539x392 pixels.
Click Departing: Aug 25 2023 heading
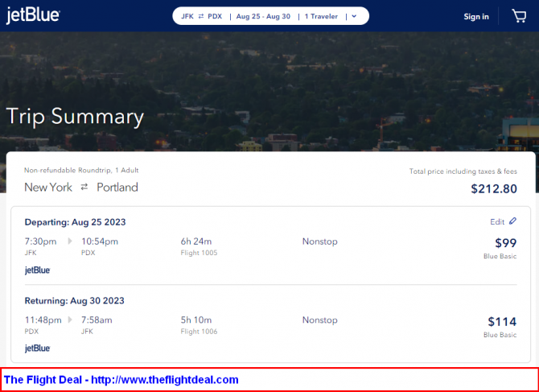[x=76, y=222]
